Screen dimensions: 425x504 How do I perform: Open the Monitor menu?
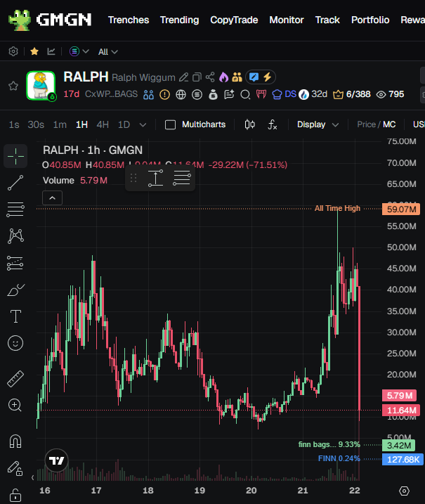[x=286, y=20]
